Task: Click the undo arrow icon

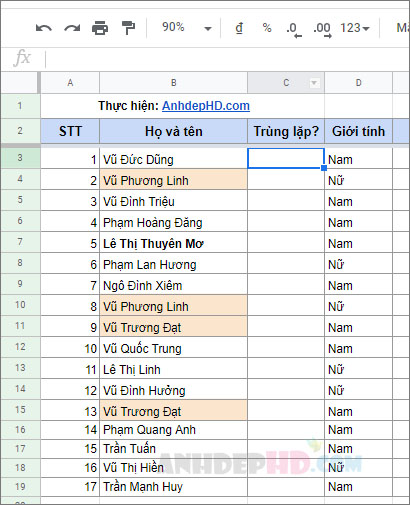Action: click(44, 28)
